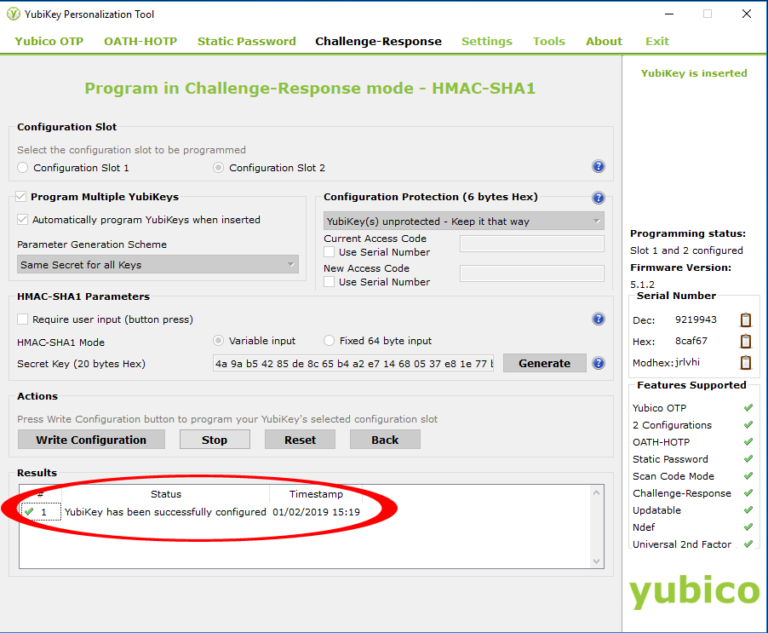
Task: Open help for HMAC-SHA1 Parameters section
Action: coord(598,319)
